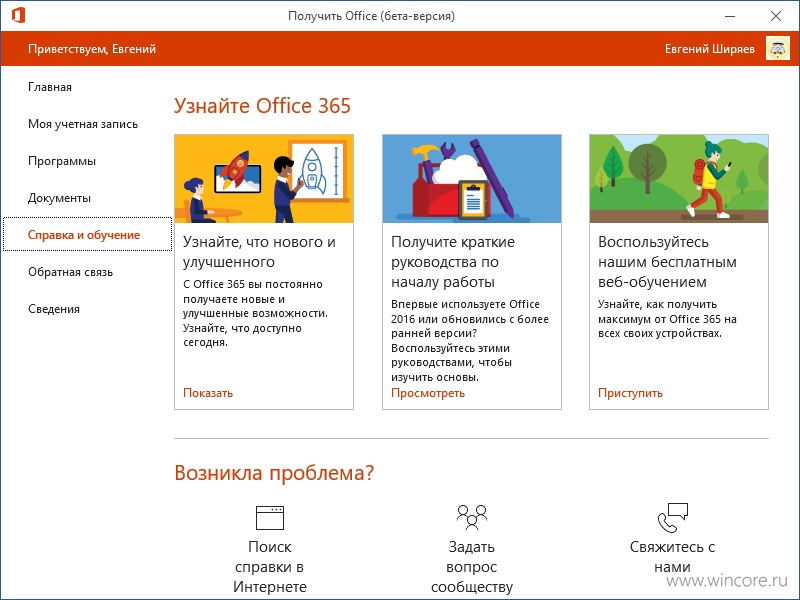Click the community people icon
Screen dimensions: 800x600
click(x=471, y=518)
